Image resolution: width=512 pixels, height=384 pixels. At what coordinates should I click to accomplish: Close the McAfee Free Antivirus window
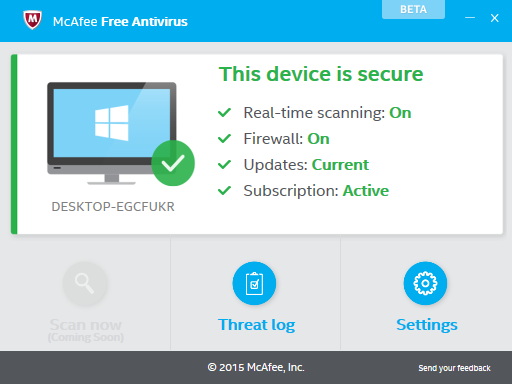[x=495, y=18]
